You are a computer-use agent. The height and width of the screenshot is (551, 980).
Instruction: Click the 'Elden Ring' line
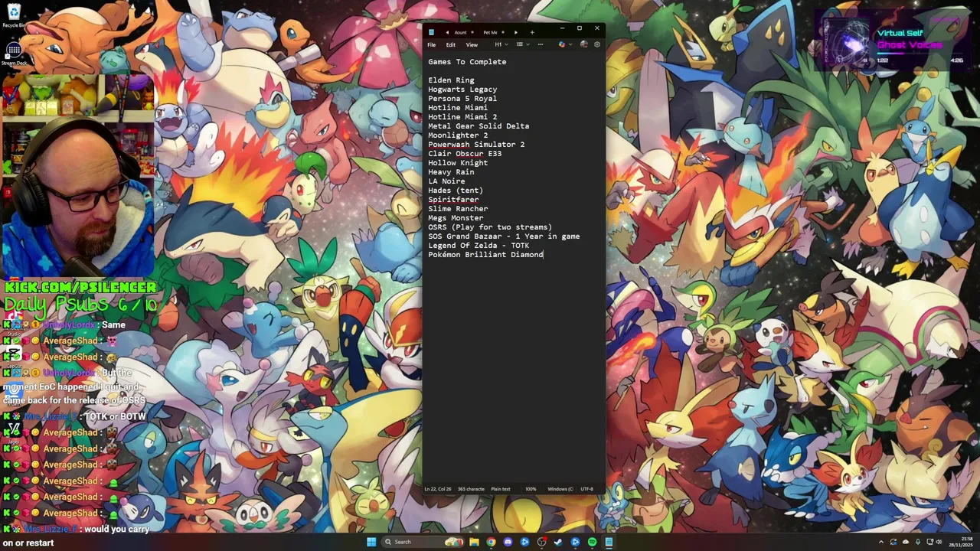[451, 80]
